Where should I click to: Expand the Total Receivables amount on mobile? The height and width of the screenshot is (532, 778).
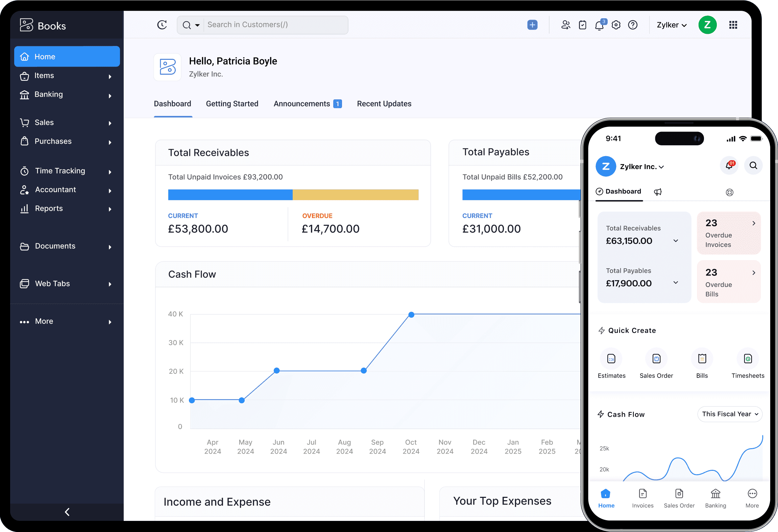[676, 241]
